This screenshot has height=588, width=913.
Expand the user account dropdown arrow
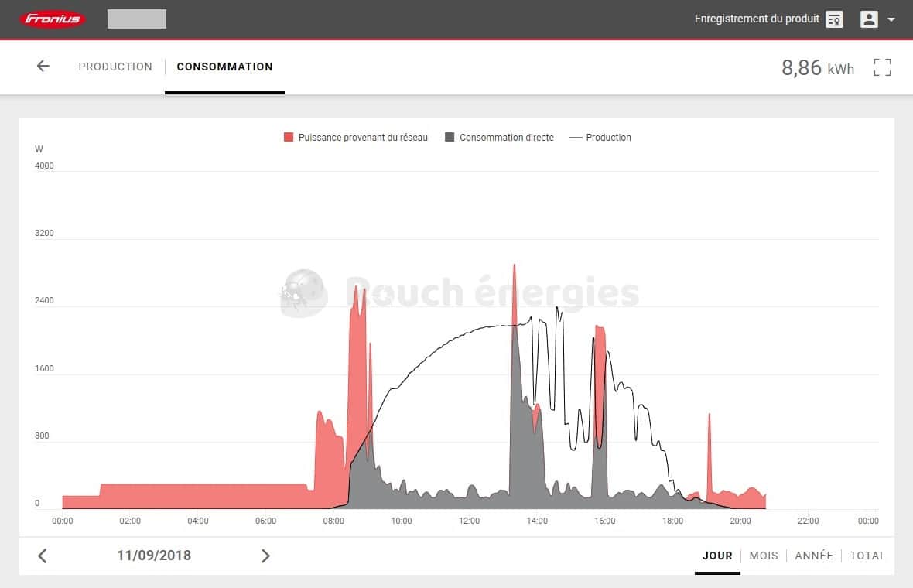coord(891,20)
